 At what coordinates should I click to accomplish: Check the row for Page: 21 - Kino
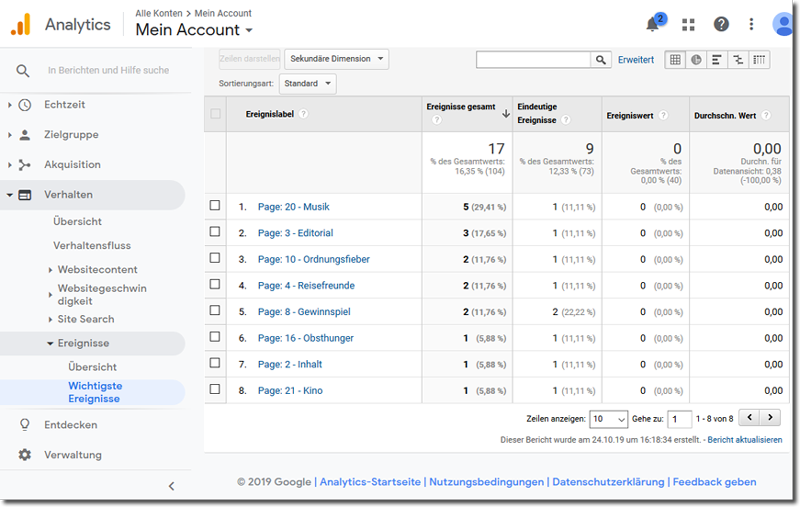pyautogui.click(x=215, y=390)
